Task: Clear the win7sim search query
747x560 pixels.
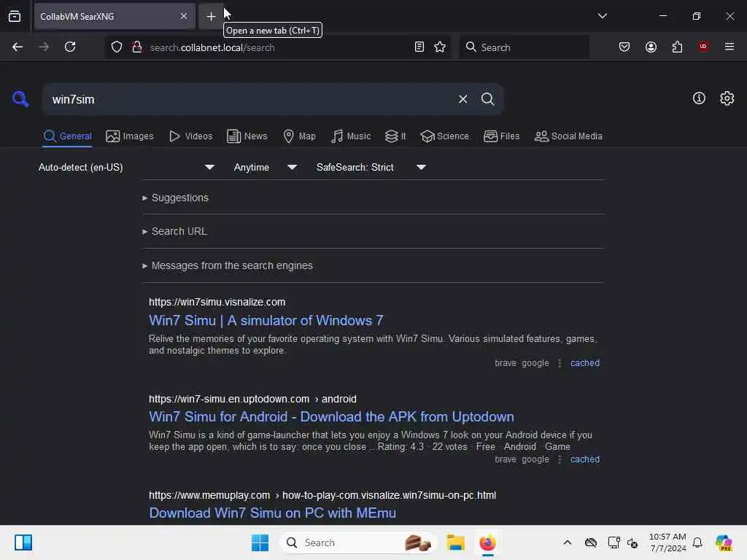Action: 462,99
